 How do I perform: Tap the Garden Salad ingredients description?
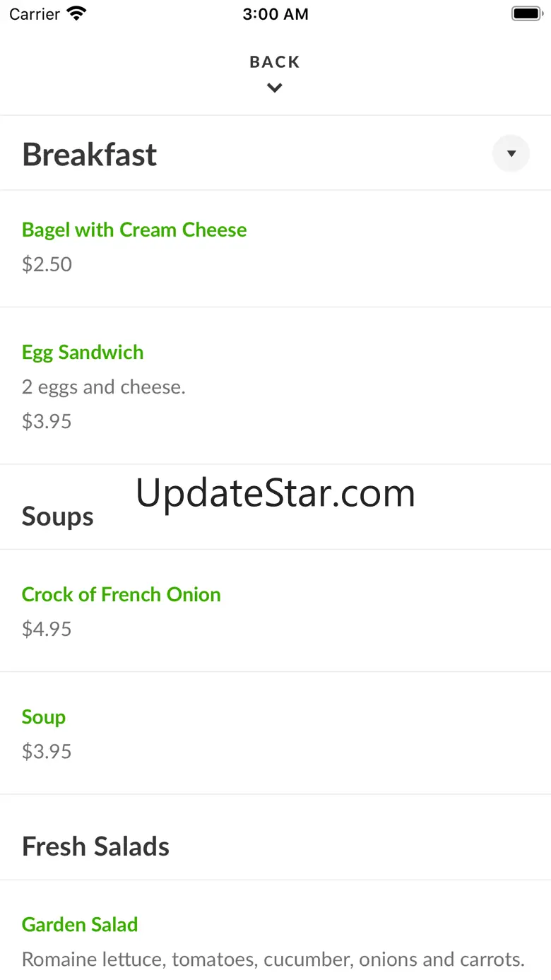[x=273, y=960]
